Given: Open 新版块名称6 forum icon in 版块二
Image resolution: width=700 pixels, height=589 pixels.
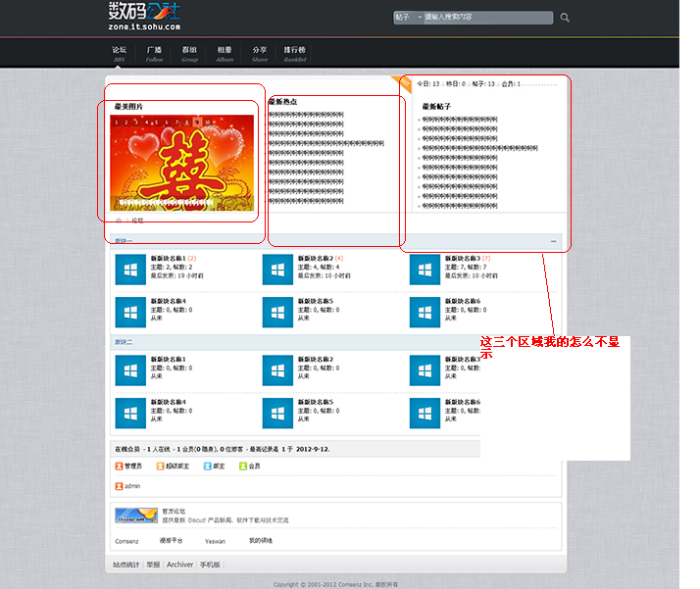Looking at the screenshot, I should coord(425,414).
